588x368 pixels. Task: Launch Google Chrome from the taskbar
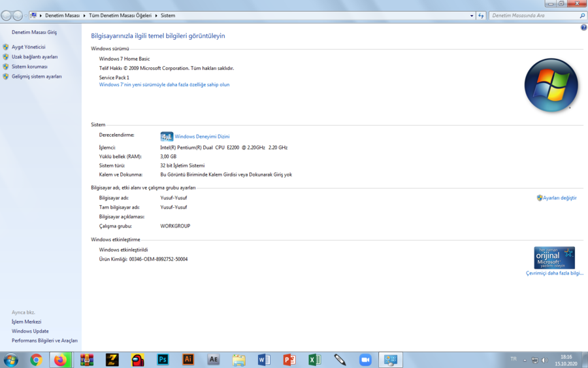coord(36,360)
